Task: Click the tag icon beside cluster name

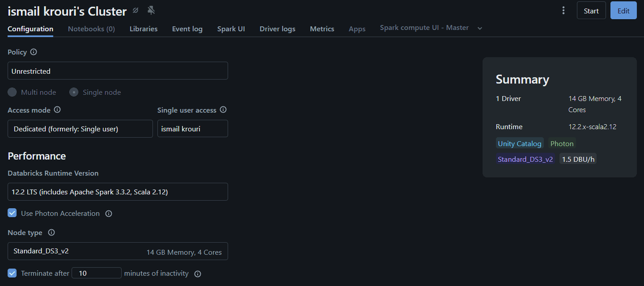Action: pos(136,10)
